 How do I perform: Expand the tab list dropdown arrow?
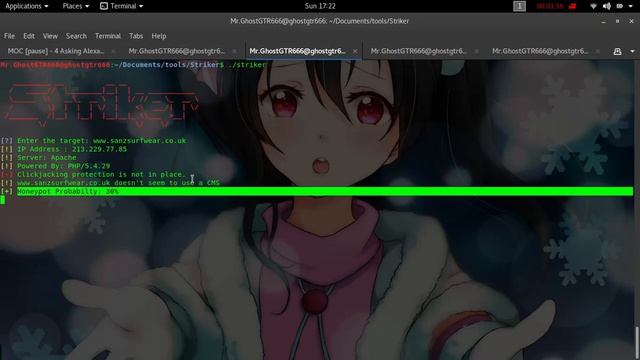point(632,51)
